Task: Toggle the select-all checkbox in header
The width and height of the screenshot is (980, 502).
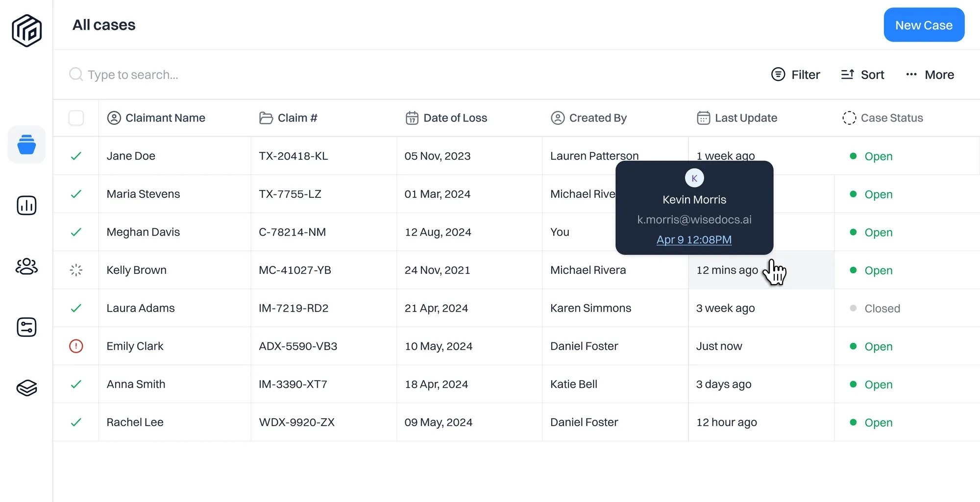Action: tap(76, 118)
